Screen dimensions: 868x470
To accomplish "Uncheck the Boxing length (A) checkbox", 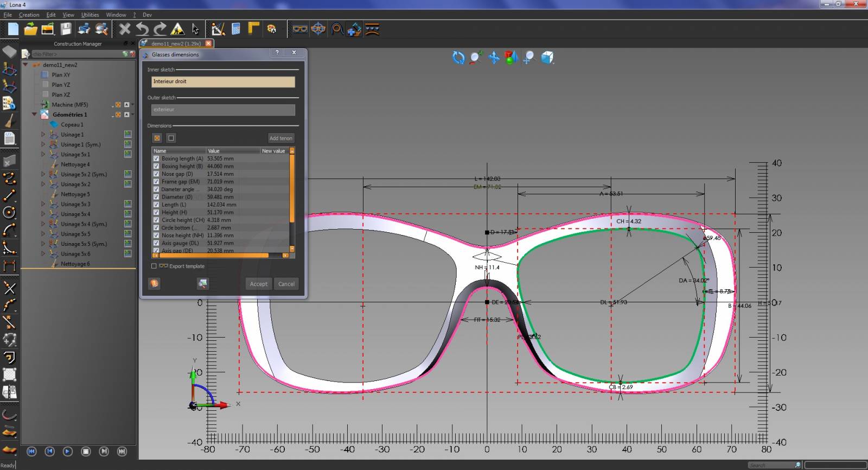I will [156, 158].
